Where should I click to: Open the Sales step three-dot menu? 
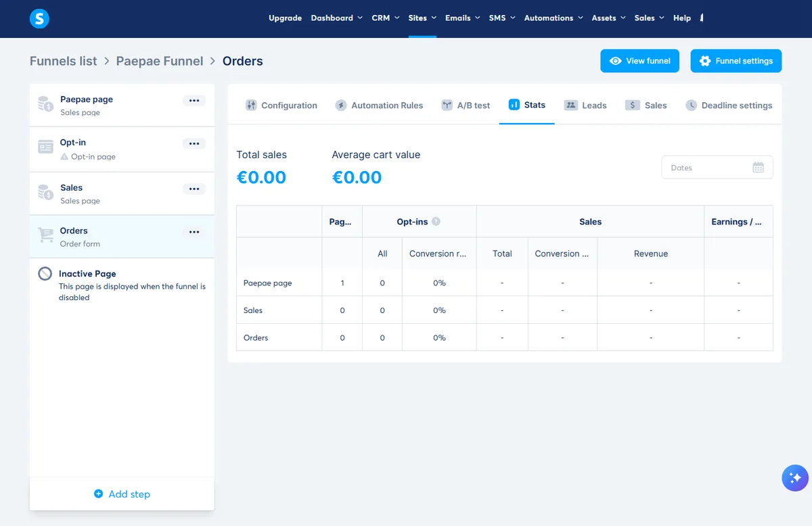pos(194,189)
